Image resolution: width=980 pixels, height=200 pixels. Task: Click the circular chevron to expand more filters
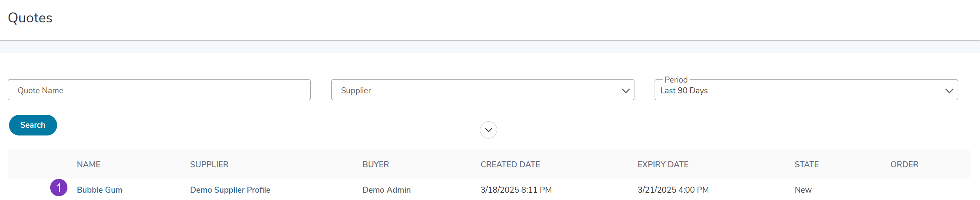tap(488, 130)
